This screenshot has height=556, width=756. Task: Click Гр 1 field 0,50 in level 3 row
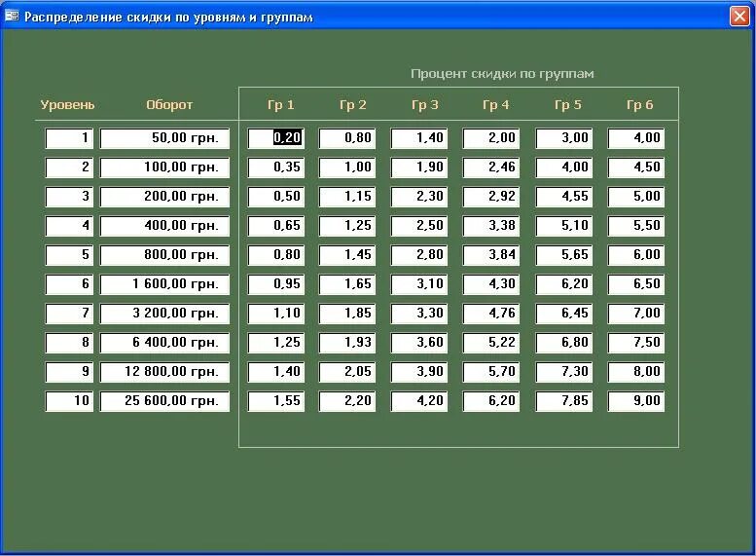click(x=276, y=197)
